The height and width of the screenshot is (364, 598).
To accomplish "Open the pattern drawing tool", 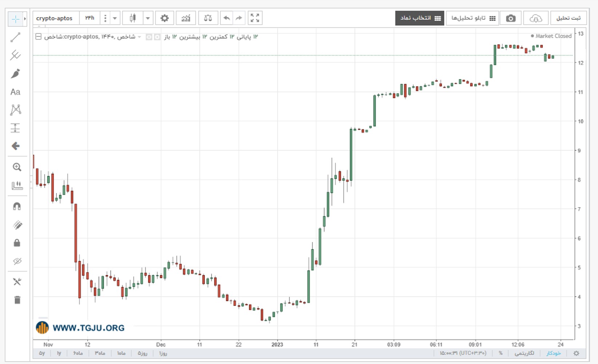I will [15, 110].
